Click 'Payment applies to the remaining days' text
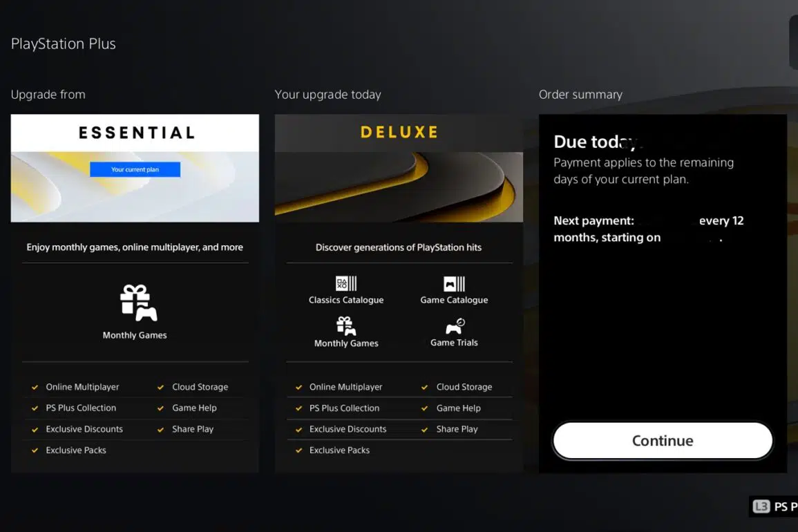Viewport: 798px width, 532px height. click(x=644, y=171)
